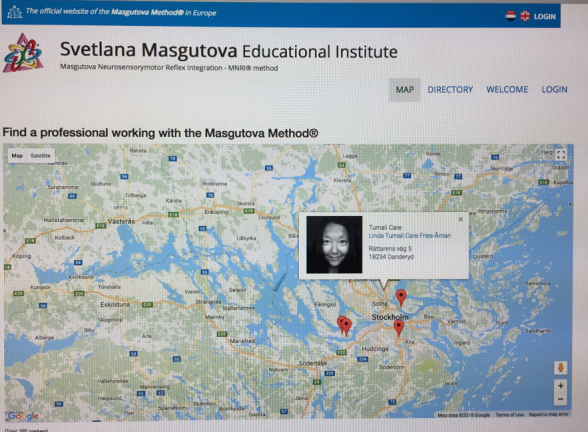Open the Linda Tumali Care Fries-Åman link
The height and width of the screenshot is (432, 588).
point(410,236)
